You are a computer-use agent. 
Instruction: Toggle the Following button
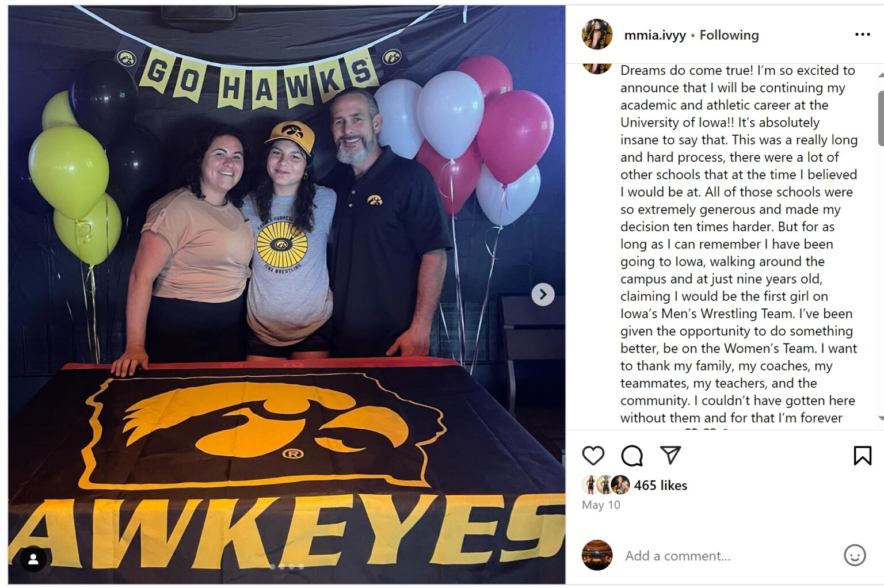(x=729, y=35)
